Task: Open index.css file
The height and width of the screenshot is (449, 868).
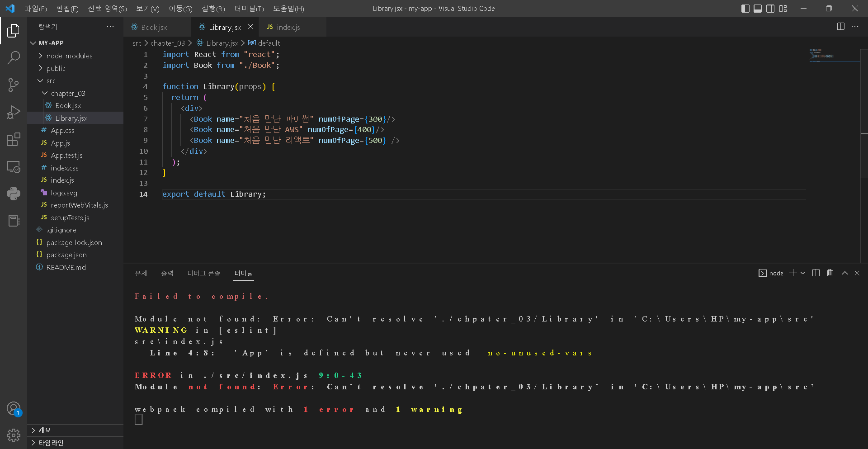Action: pyautogui.click(x=75, y=168)
